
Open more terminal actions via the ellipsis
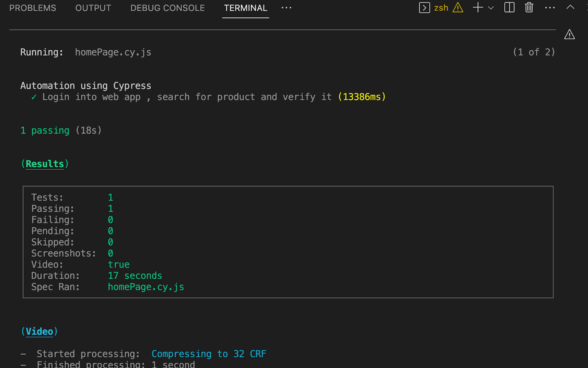(550, 7)
